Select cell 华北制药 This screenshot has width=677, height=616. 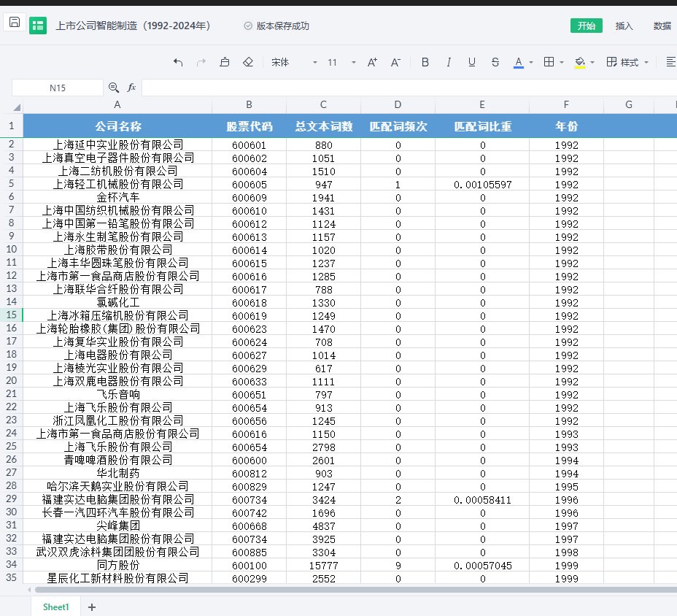pyautogui.click(x=117, y=474)
